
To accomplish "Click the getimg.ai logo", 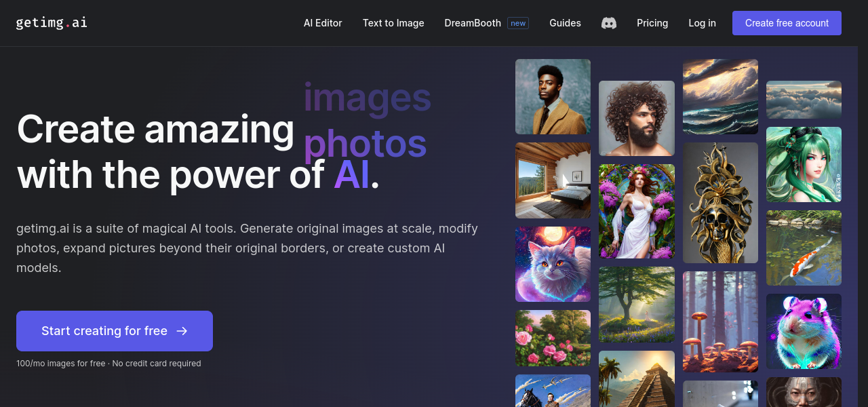I will (x=52, y=22).
